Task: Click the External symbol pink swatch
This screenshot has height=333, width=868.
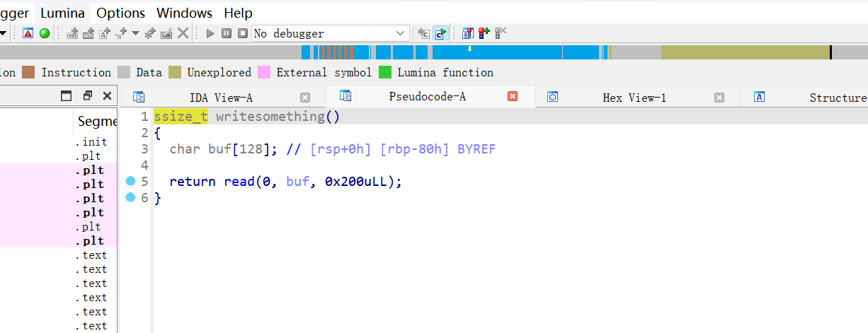Action: coord(264,72)
